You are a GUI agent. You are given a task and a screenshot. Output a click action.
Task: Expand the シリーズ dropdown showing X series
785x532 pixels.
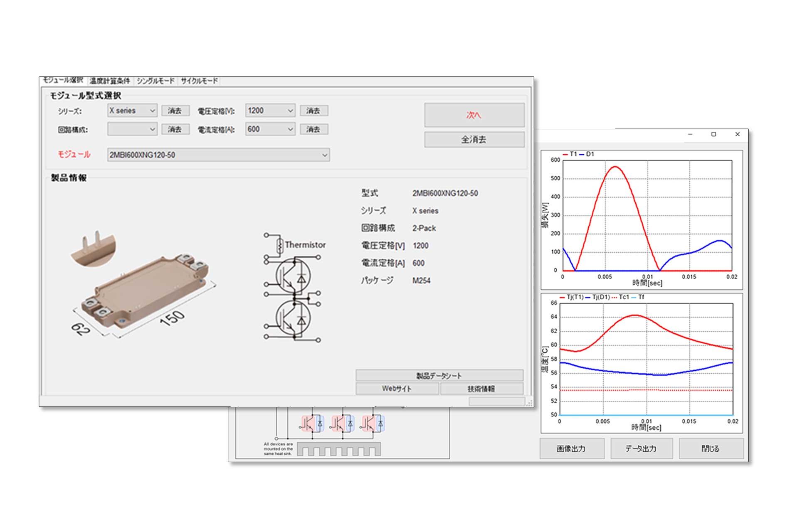132,111
